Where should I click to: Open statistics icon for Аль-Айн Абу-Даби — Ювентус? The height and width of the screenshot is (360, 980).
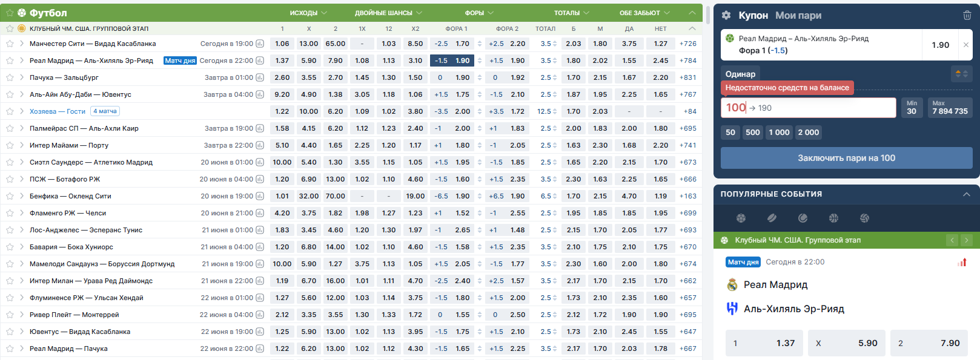click(x=260, y=94)
